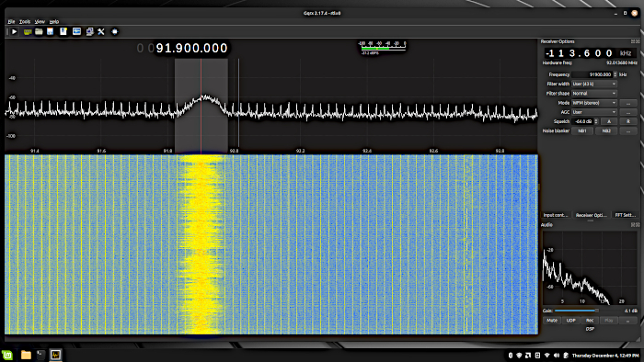Image resolution: width=644 pixels, height=362 pixels.
Task: Expand the Filter width dropdown
Action: (x=594, y=84)
